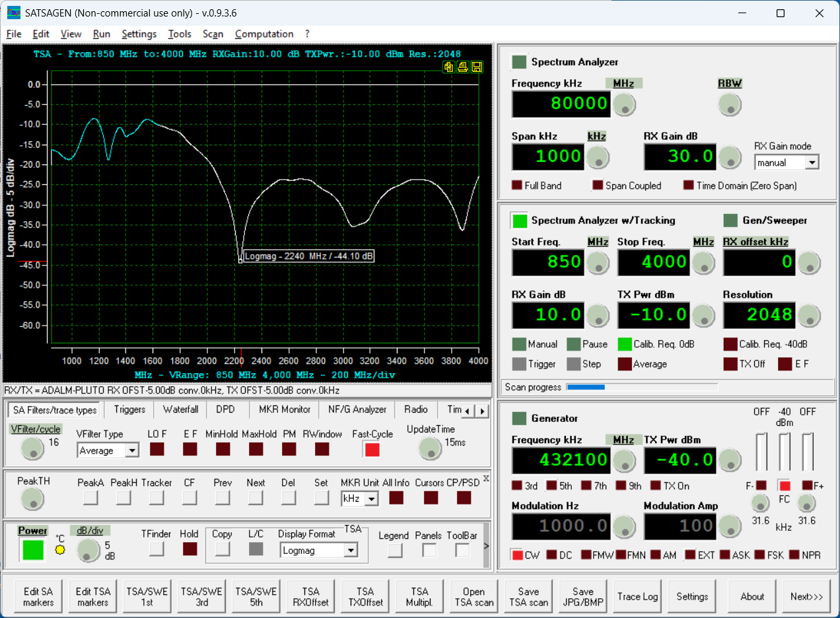Click the Start Freq. 850 input field
This screenshot has width=840, height=618.
[548, 262]
